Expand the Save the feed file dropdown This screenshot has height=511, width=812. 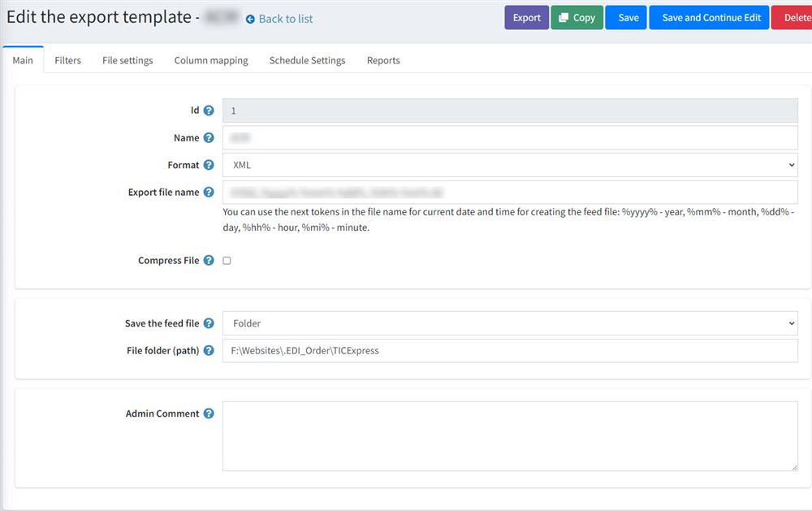point(510,323)
